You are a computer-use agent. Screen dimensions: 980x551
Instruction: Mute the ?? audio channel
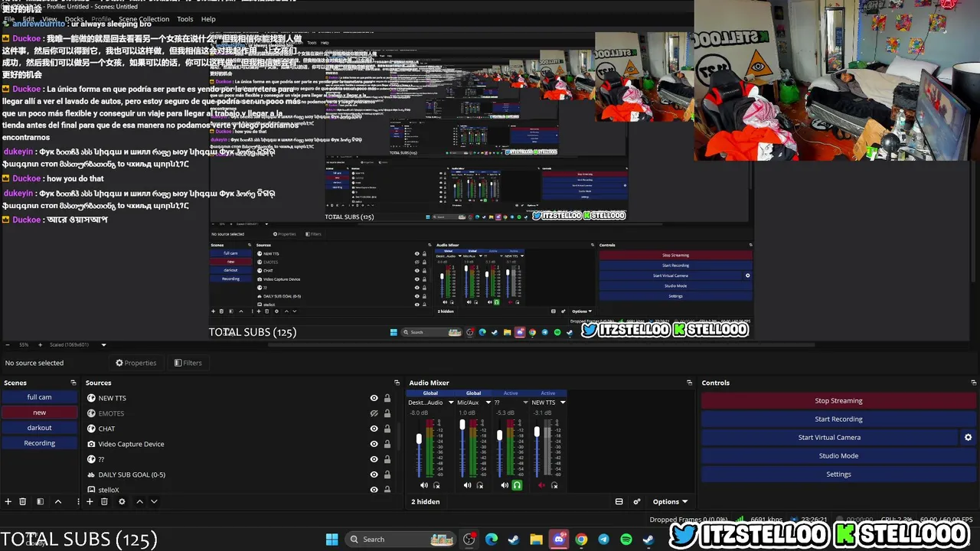pos(505,485)
